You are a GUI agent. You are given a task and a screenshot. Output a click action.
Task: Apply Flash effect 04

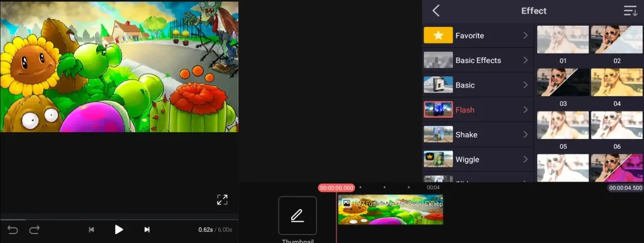[617, 82]
